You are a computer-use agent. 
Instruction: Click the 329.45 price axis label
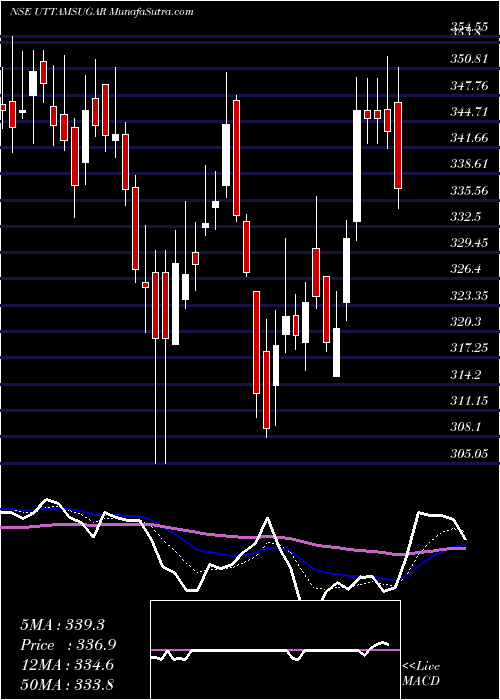click(469, 243)
